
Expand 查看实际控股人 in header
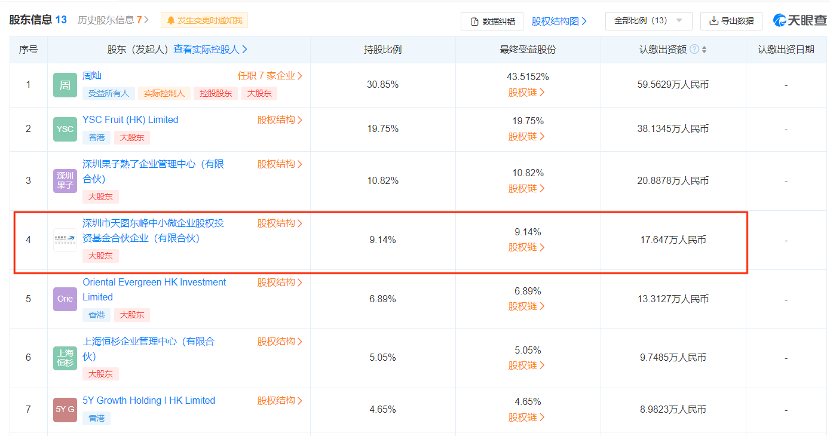pyautogui.click(x=210, y=49)
